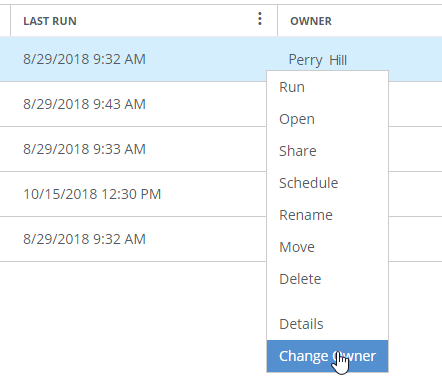The height and width of the screenshot is (378, 442).
Task: Click the blank space between Delete and Details
Action: pyautogui.click(x=327, y=302)
